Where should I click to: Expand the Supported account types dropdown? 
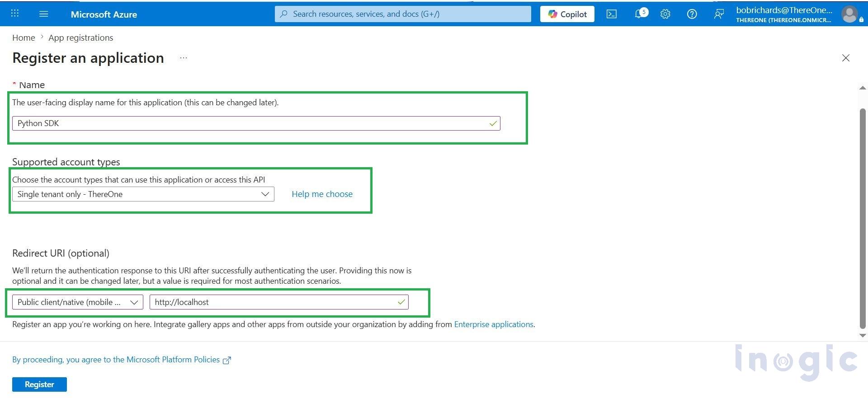pyautogui.click(x=143, y=194)
